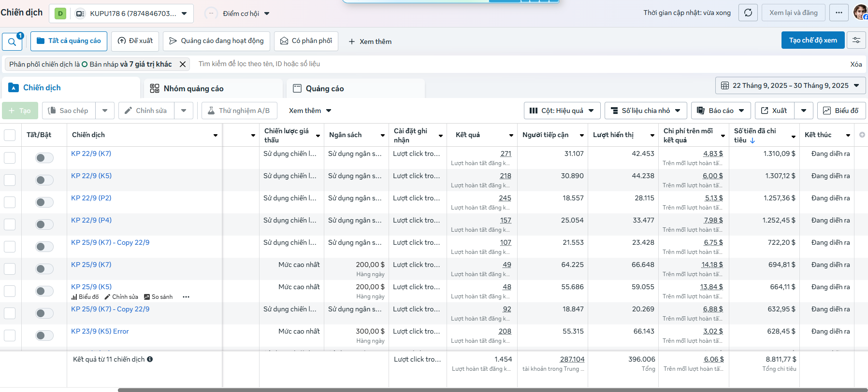Open the Kết quả column header menu
868x392 pixels.
click(x=511, y=135)
